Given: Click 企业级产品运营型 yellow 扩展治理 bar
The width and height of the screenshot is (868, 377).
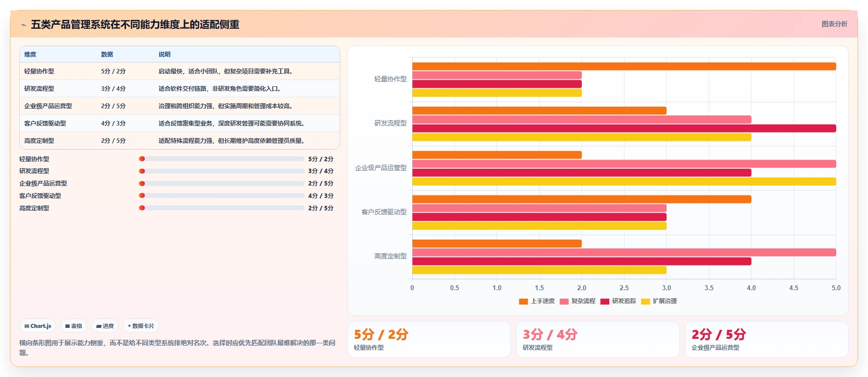Looking at the screenshot, I should pyautogui.click(x=624, y=182).
